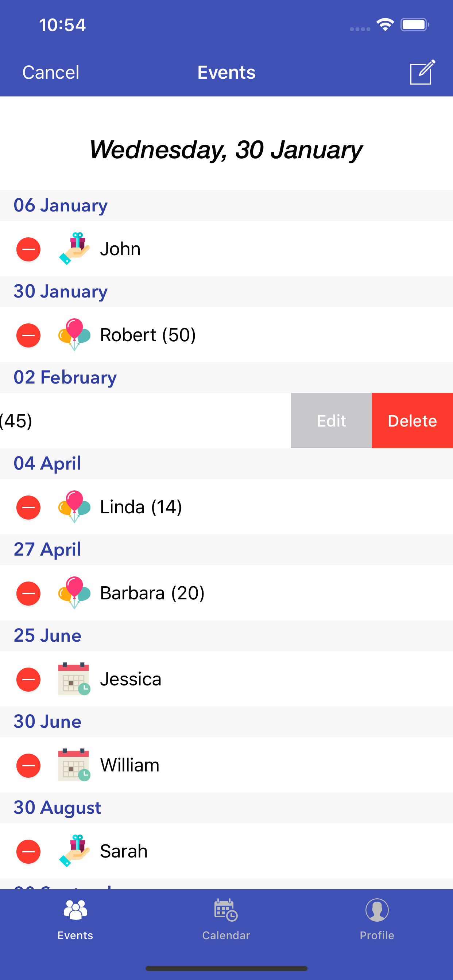
Task: Switch to the Calendar tab
Action: [226, 919]
